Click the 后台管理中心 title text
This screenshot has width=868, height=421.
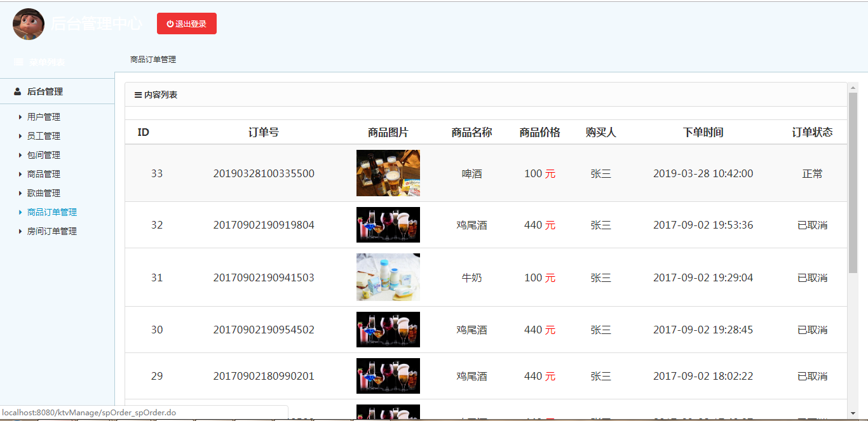(x=97, y=23)
